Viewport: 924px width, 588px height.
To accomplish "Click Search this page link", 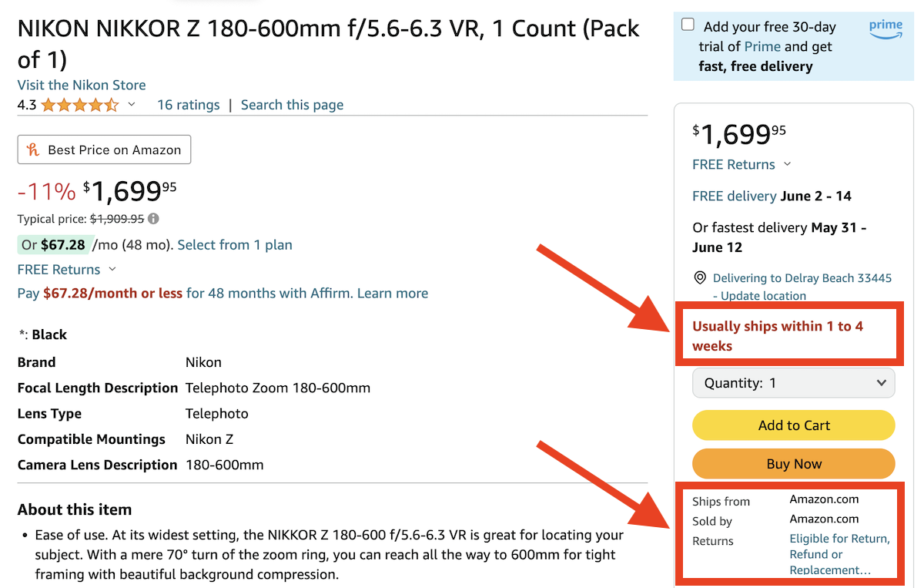I will [x=292, y=105].
